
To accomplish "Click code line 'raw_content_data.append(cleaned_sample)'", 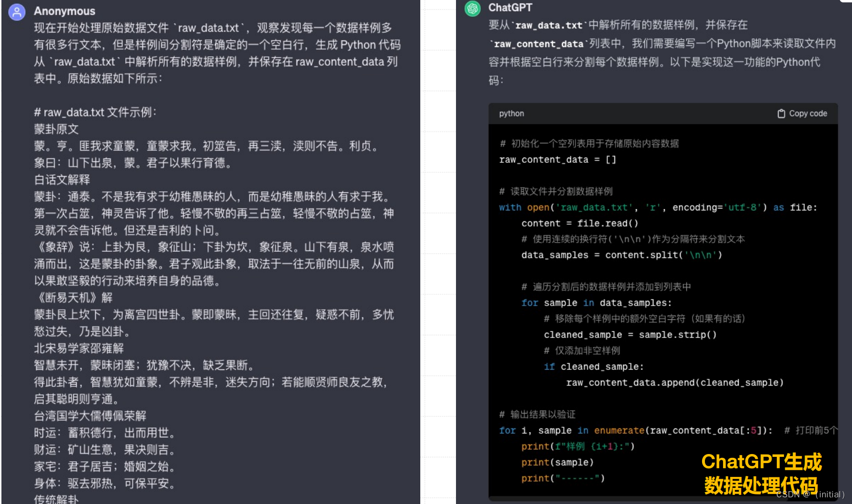I will (675, 383).
